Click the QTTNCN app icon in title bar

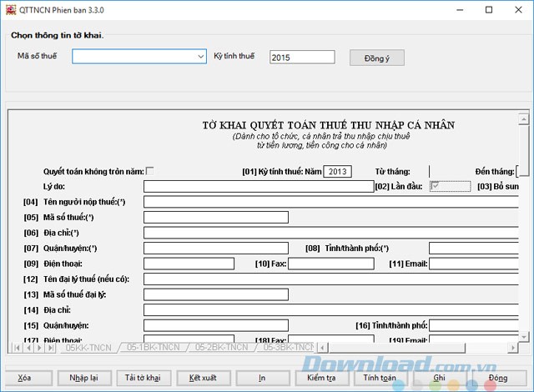11,10
